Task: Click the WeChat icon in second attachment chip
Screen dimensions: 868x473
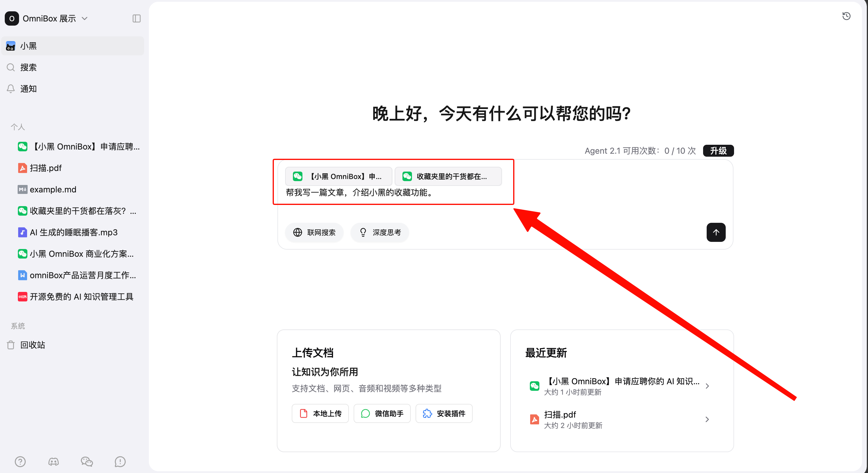Action: point(407,176)
